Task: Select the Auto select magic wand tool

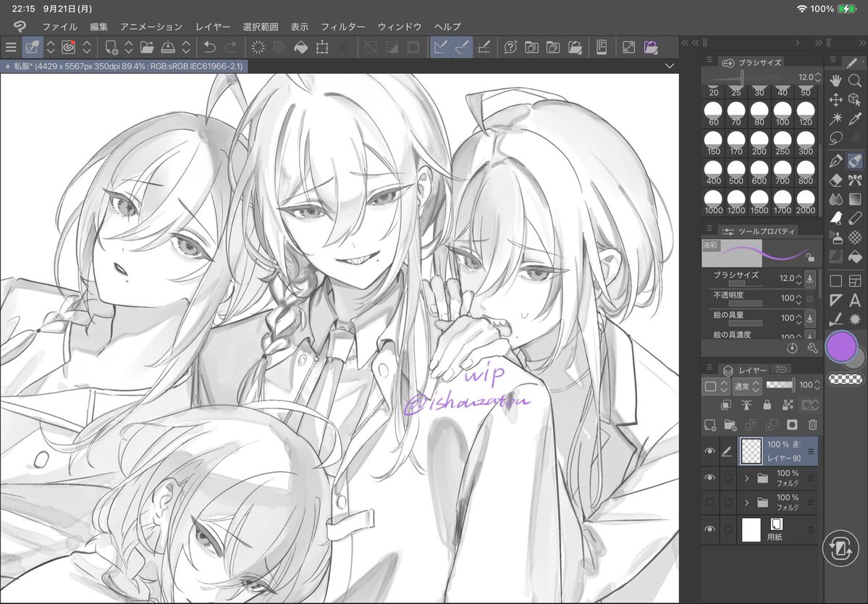Action: click(x=836, y=119)
